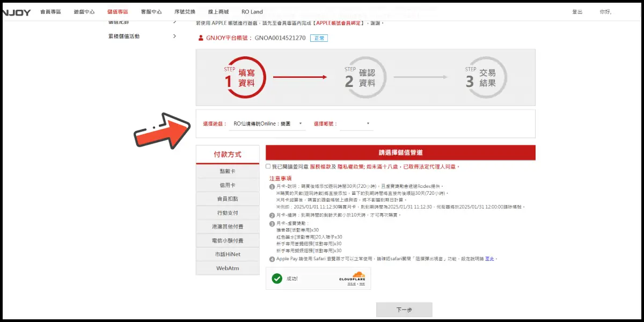
Task: Click the Cloudflare logo in verification box
Action: point(352,277)
